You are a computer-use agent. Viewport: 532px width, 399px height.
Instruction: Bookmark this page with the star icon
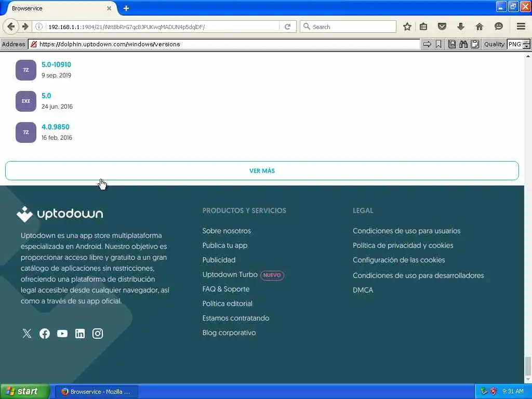pyautogui.click(x=407, y=26)
